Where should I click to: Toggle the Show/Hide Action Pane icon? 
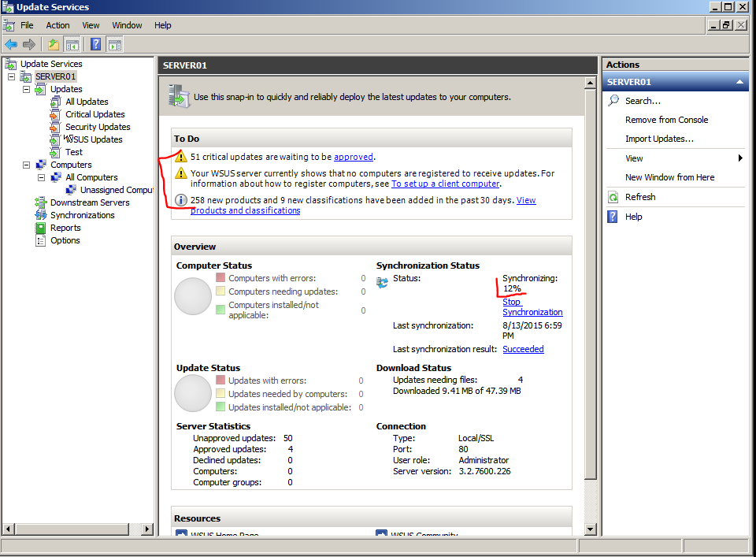click(x=115, y=45)
